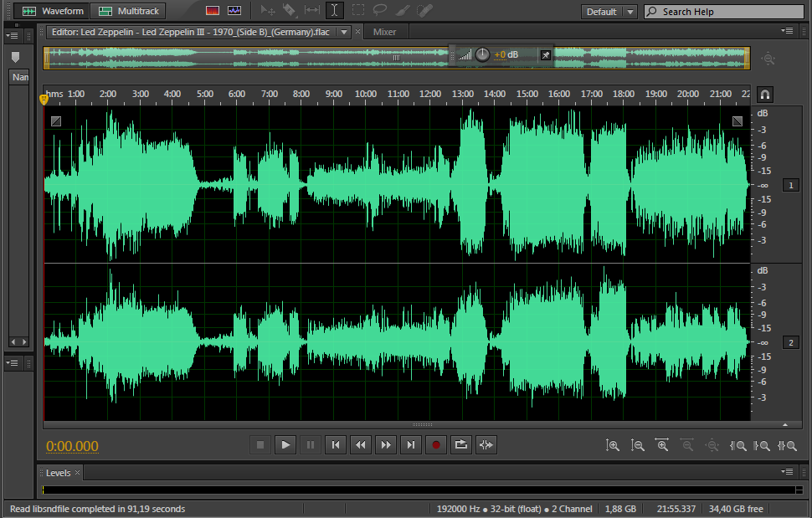Viewport: 812px width, 518px height.
Task: Zoom in time
Action: 662,445
